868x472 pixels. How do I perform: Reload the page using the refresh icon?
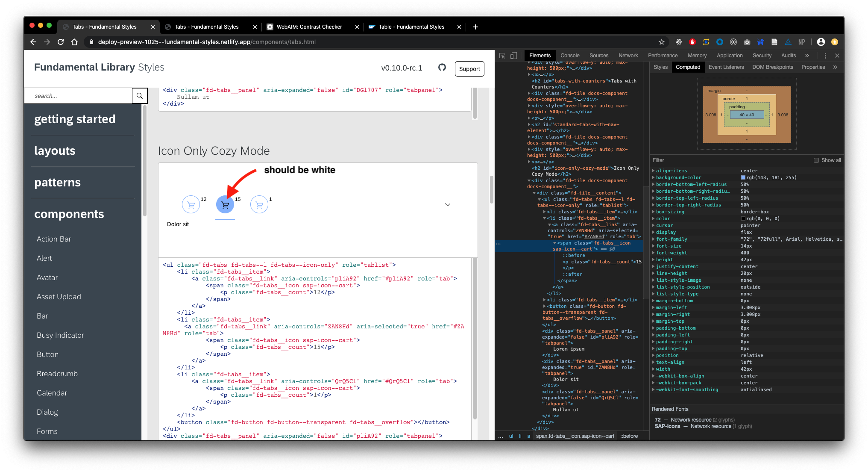[61, 42]
